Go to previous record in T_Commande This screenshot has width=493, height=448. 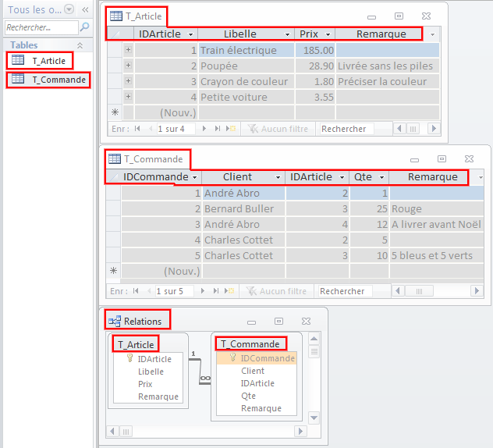click(x=148, y=291)
